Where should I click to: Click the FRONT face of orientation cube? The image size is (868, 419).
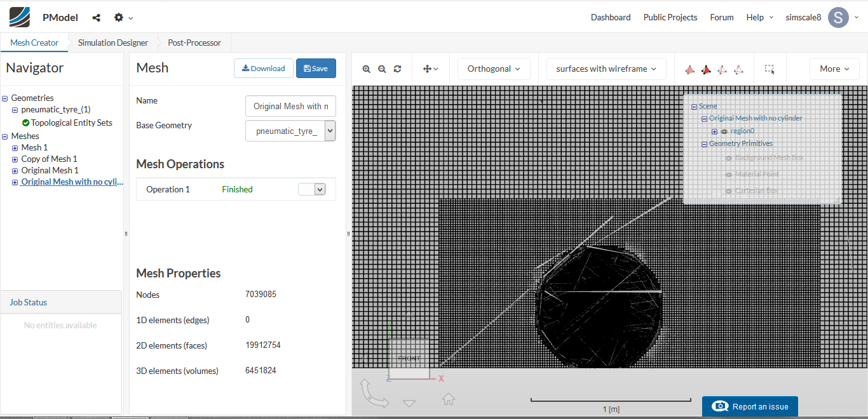click(x=409, y=359)
